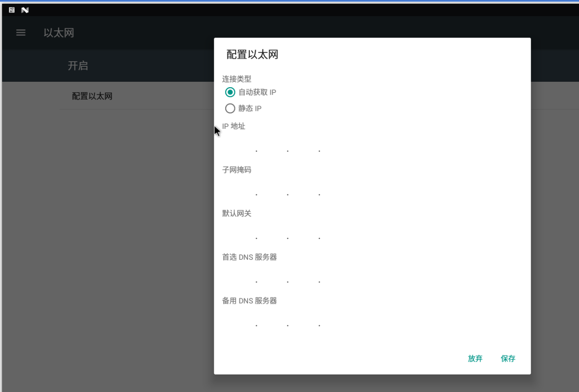Click the 开启 switch row label

78,66
